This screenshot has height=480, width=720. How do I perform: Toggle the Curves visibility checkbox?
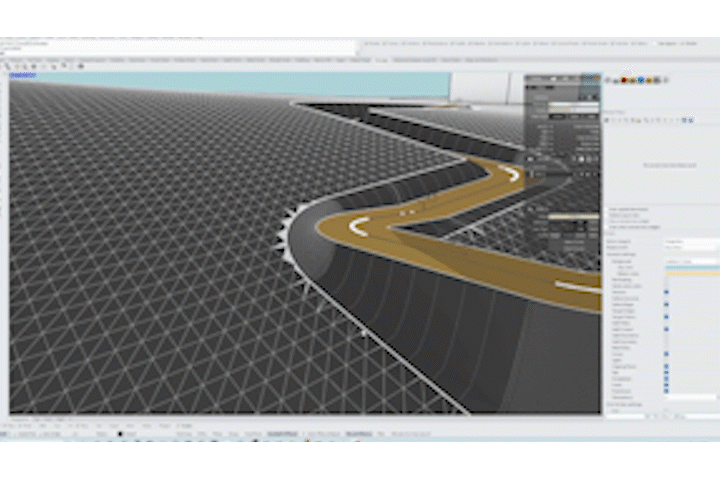[x=666, y=354]
